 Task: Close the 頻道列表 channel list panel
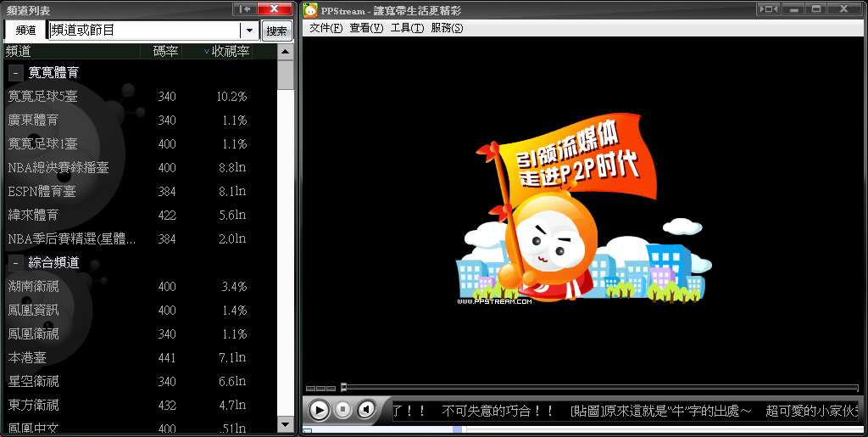tap(275, 8)
